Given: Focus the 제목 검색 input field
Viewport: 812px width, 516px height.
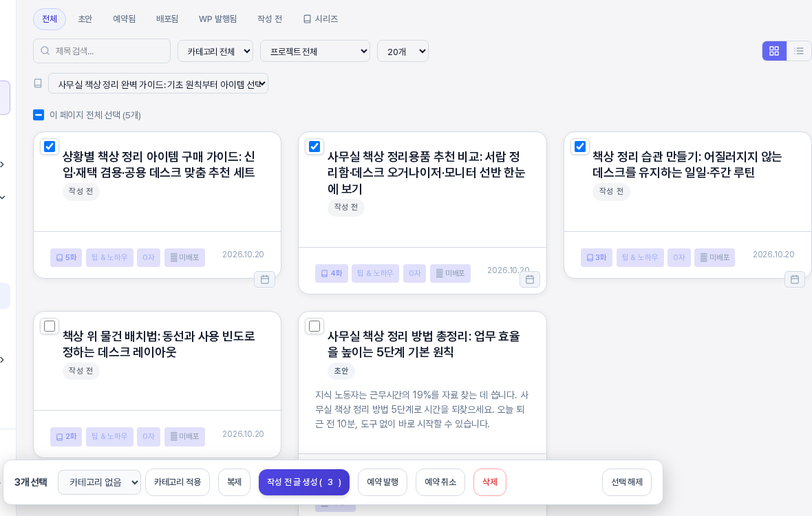Looking at the screenshot, I should coord(102,51).
